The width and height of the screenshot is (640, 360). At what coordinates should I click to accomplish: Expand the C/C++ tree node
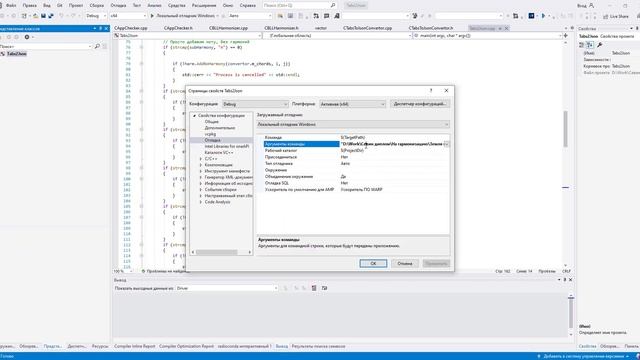pos(200,158)
